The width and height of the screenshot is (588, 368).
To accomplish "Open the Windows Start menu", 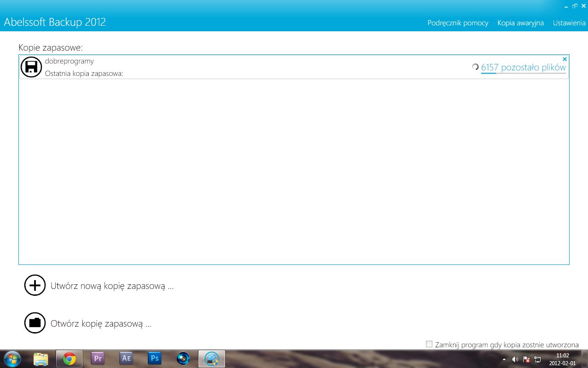I will (x=12, y=359).
